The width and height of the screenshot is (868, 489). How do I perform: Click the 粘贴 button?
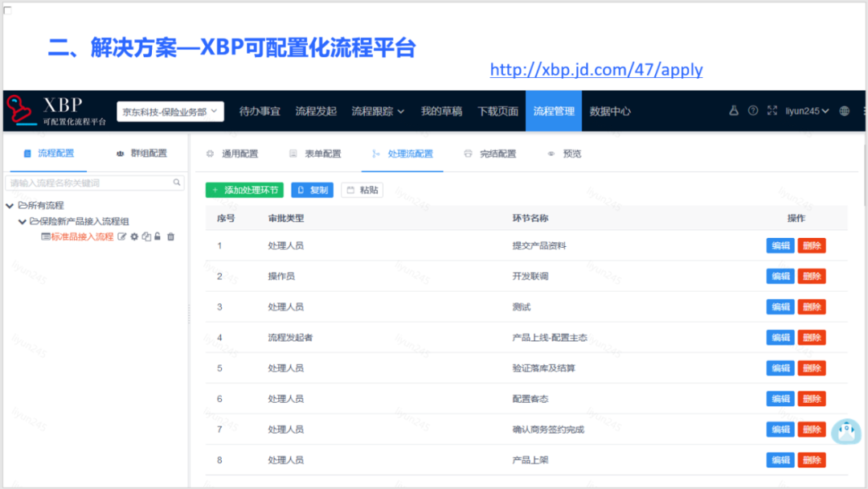click(362, 190)
